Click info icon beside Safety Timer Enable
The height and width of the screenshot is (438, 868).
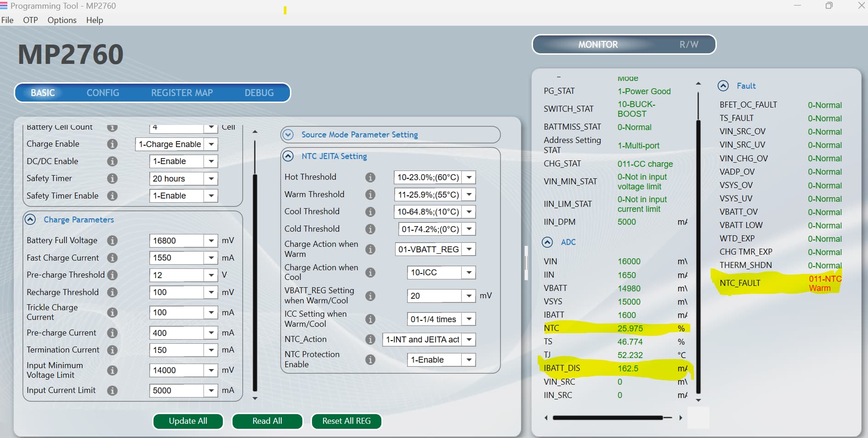(112, 196)
